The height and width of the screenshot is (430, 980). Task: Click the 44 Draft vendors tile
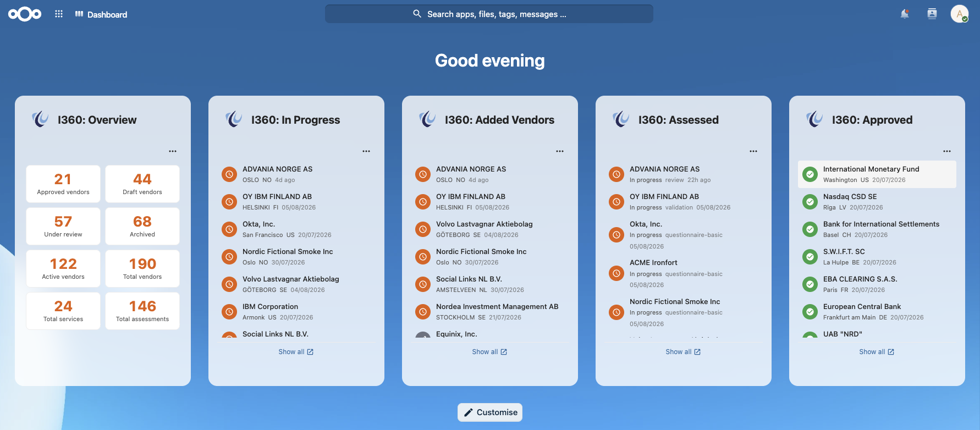click(x=142, y=184)
